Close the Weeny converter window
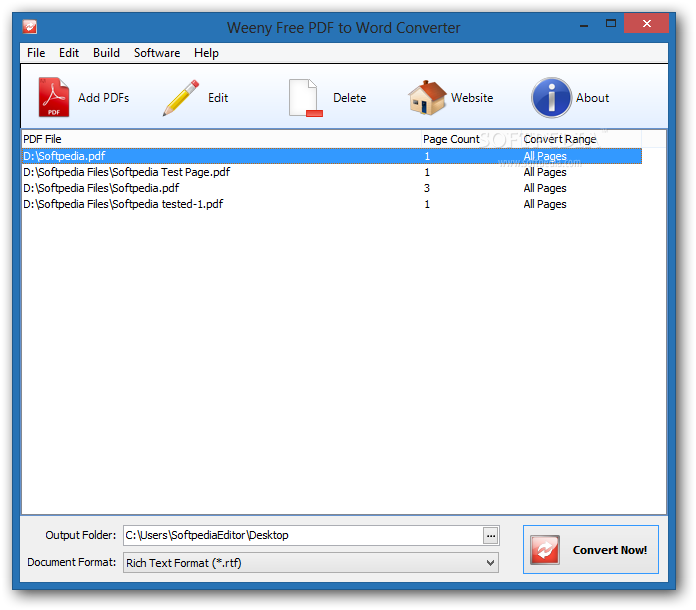The width and height of the screenshot is (696, 610). point(646,24)
